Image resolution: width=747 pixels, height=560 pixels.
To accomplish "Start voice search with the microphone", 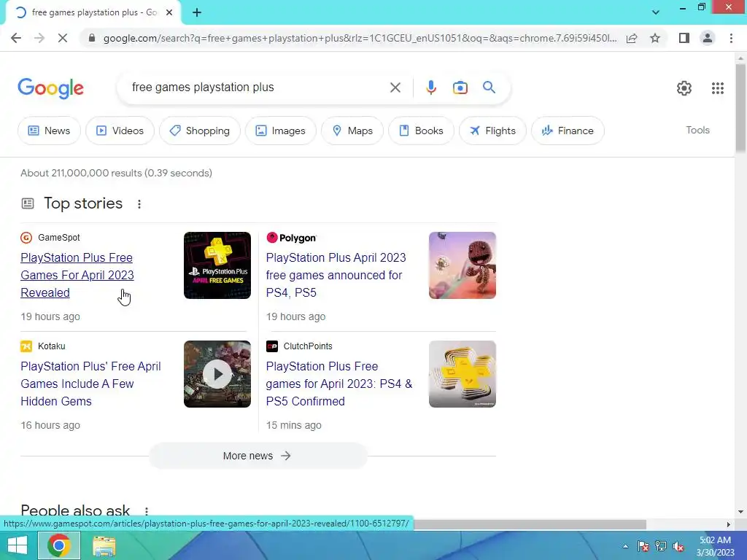I will click(x=430, y=87).
